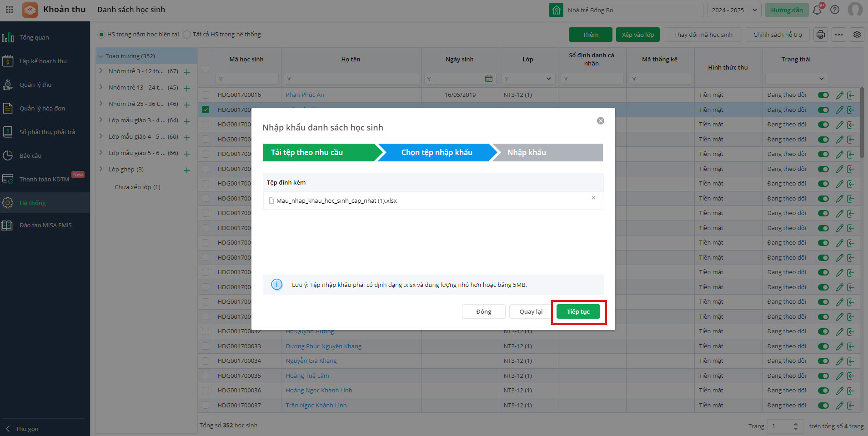Add class under Lớp ghép plus icon

[x=187, y=170]
